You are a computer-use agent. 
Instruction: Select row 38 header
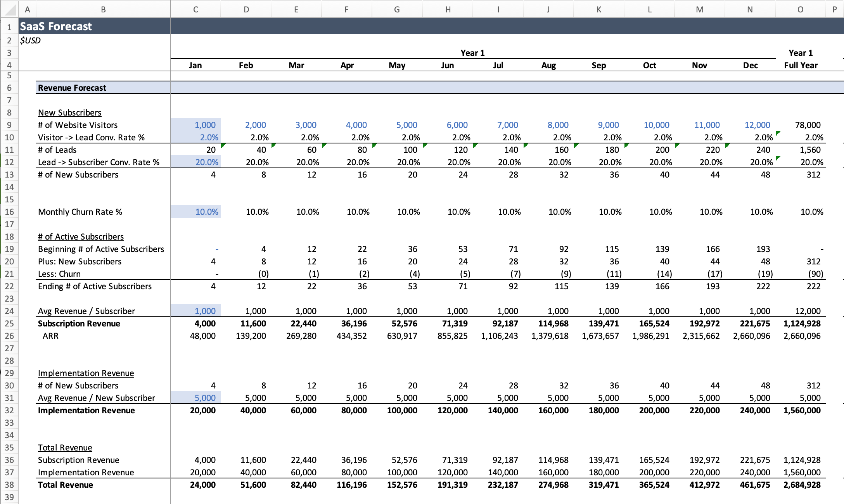(x=9, y=485)
